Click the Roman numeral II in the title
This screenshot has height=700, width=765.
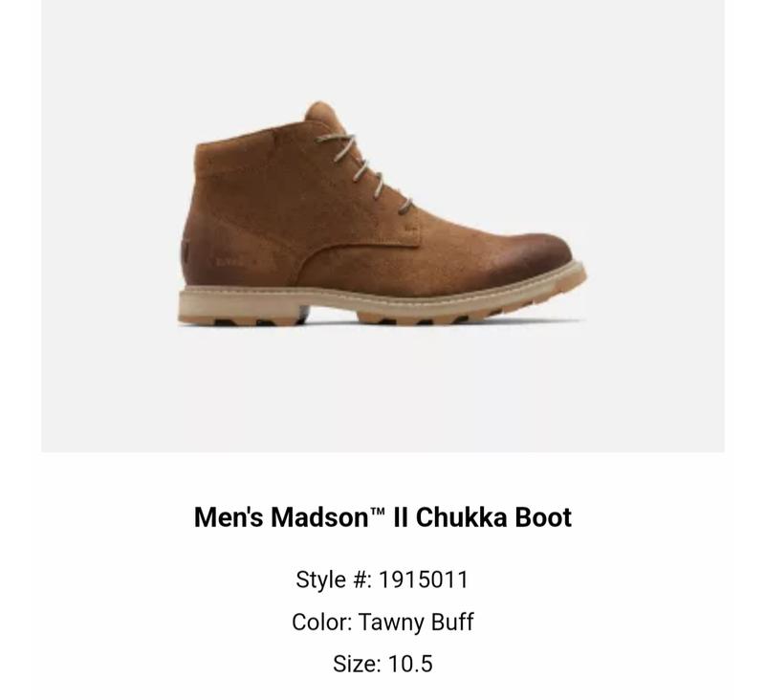tap(400, 516)
